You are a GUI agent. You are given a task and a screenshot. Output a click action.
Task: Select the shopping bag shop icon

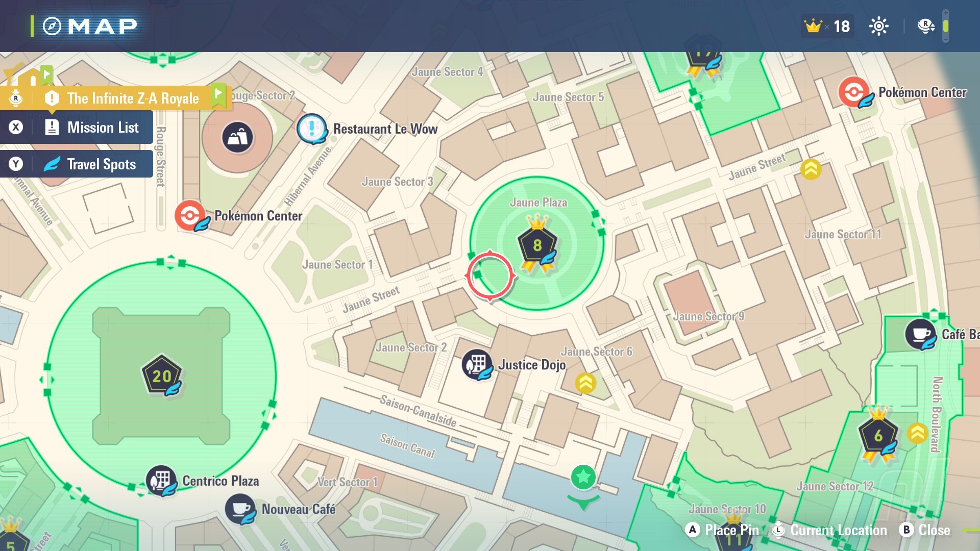[237, 137]
